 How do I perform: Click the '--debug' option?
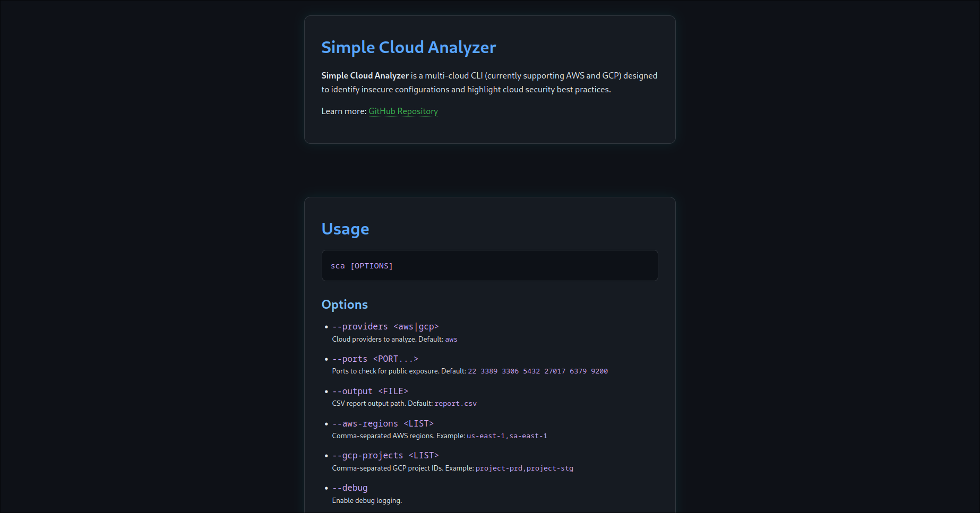click(350, 488)
